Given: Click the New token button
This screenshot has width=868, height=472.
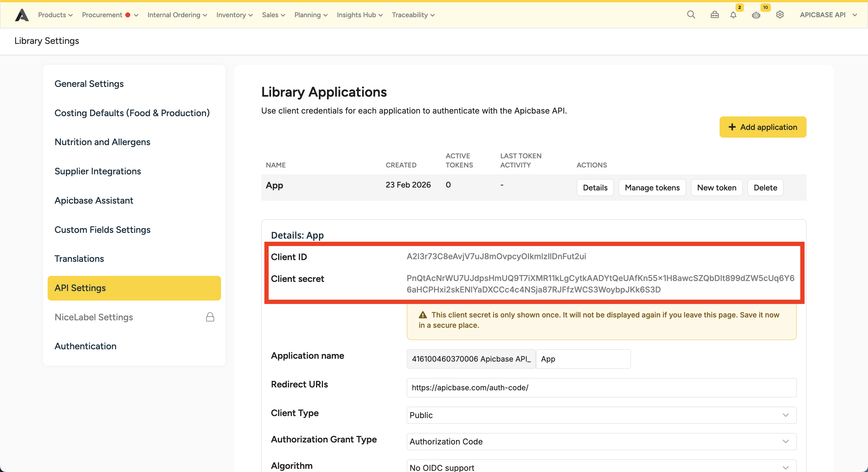Looking at the screenshot, I should [x=716, y=188].
